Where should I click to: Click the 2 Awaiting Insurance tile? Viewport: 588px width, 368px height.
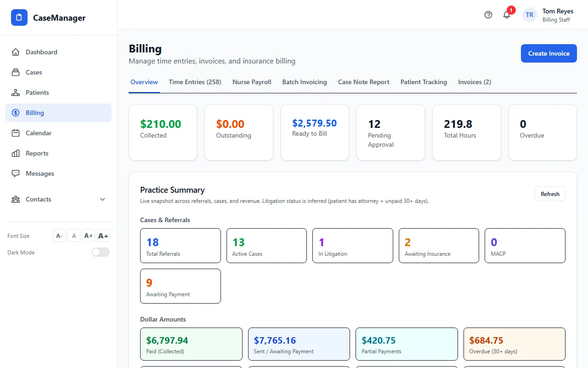pos(439,246)
